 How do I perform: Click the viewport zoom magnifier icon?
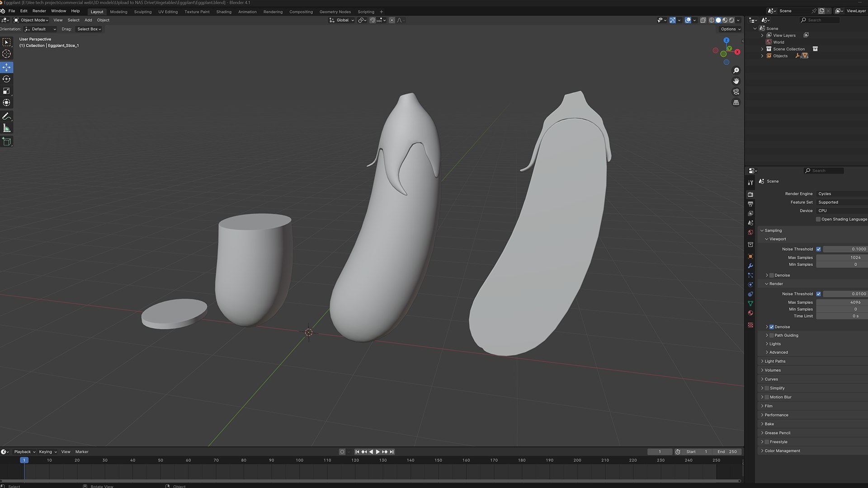click(x=736, y=70)
